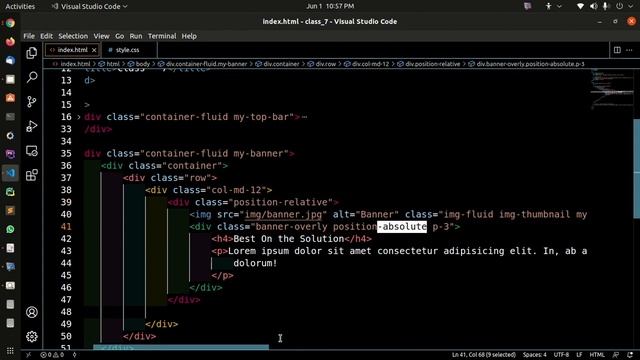Expand folded div on line 16

pos(79,117)
